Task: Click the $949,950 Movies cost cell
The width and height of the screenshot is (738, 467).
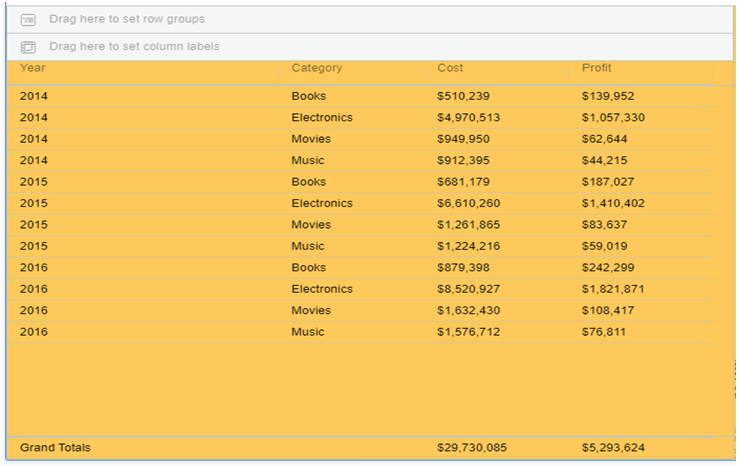Action: click(463, 139)
